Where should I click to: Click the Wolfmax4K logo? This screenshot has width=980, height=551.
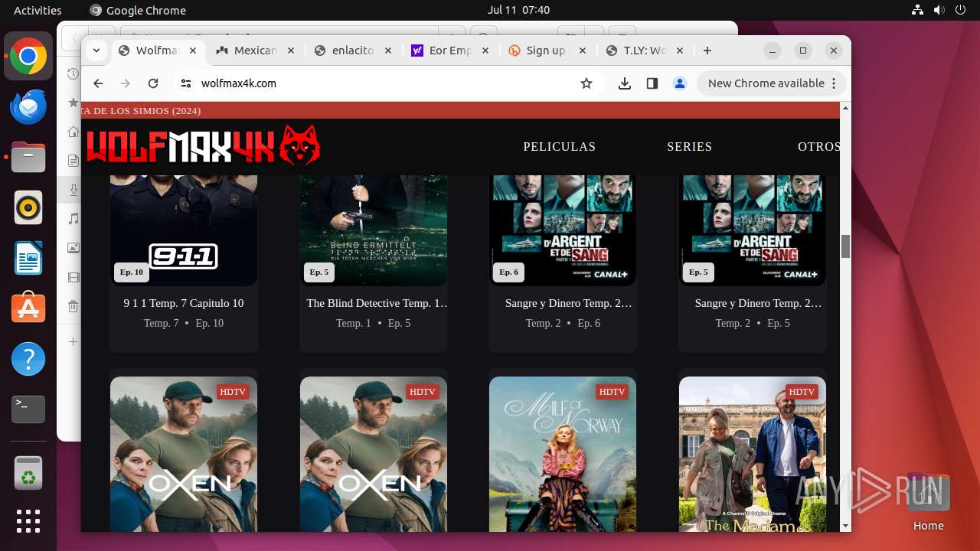(x=203, y=145)
